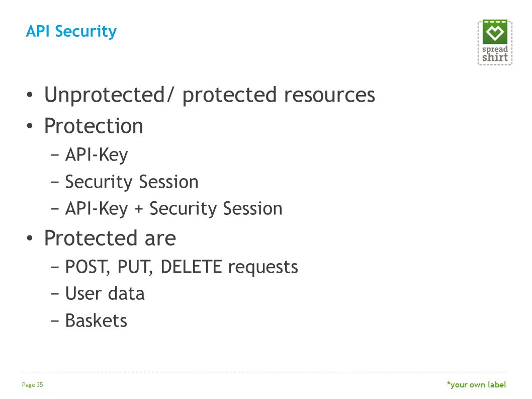Click the Security Session sub-bullet

132,182
